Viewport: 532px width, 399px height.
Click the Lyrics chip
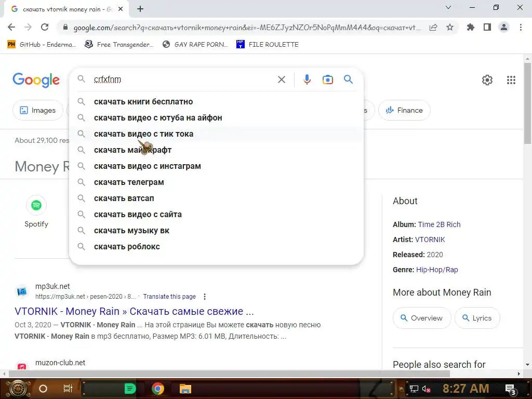coord(477,318)
